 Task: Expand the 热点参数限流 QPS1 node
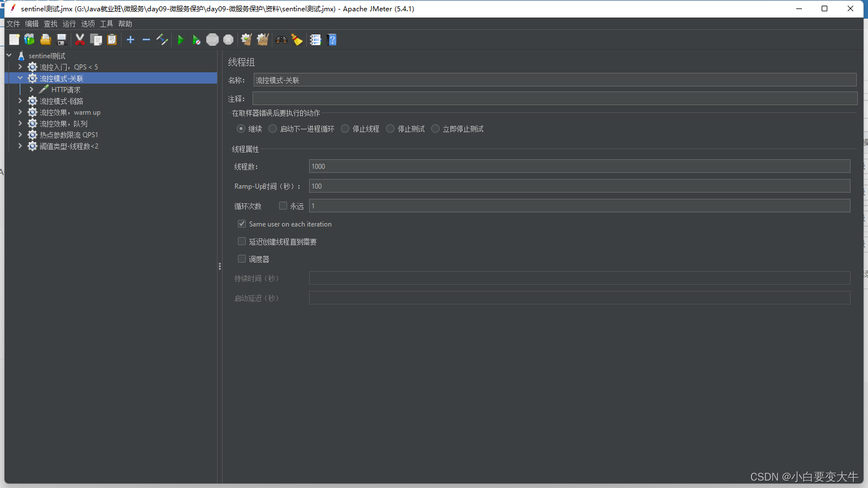pos(20,134)
